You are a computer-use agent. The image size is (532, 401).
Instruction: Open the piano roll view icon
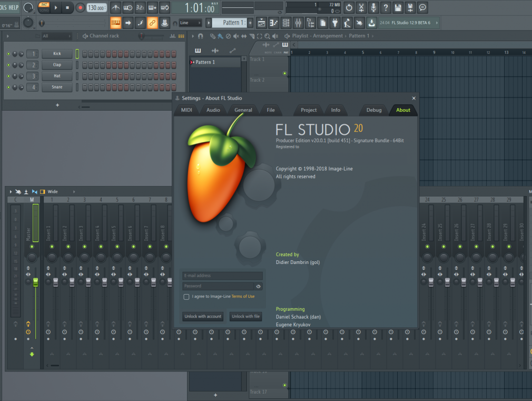click(x=273, y=23)
